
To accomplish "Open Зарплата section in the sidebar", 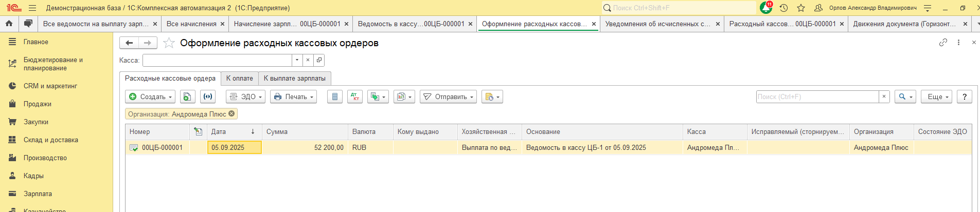I will (38, 194).
